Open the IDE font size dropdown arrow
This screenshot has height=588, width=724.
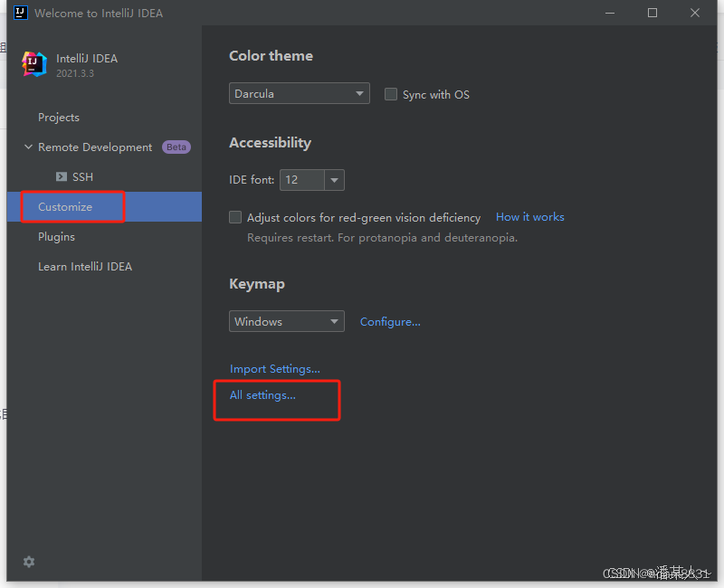pyautogui.click(x=334, y=180)
